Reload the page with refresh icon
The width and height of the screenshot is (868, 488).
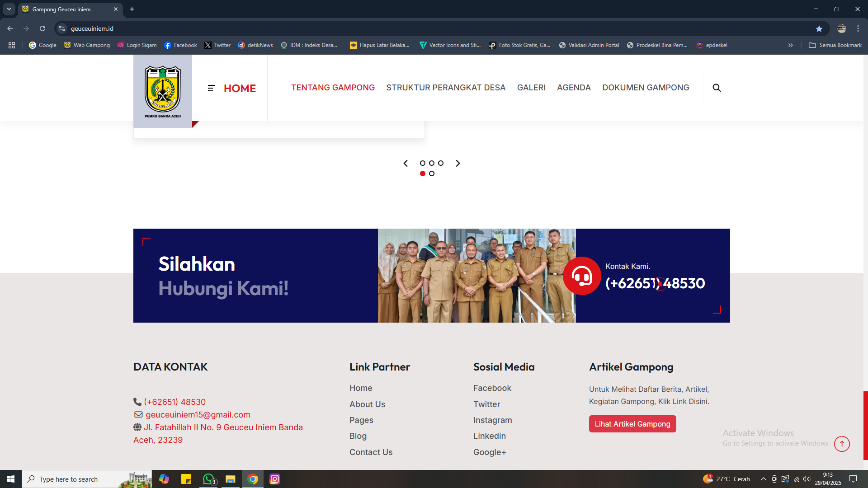42,28
